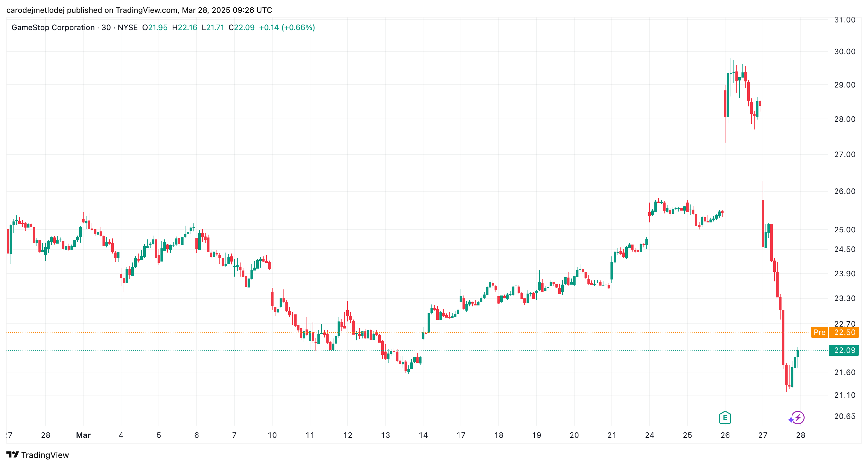Click the 30.00 price axis label
The width and height of the screenshot is (868, 466).
coord(844,51)
